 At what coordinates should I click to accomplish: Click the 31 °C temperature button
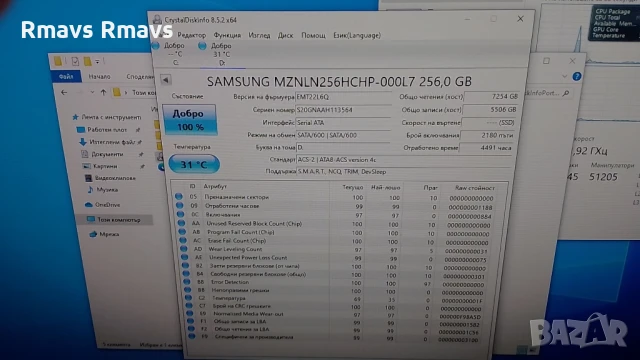(x=194, y=164)
